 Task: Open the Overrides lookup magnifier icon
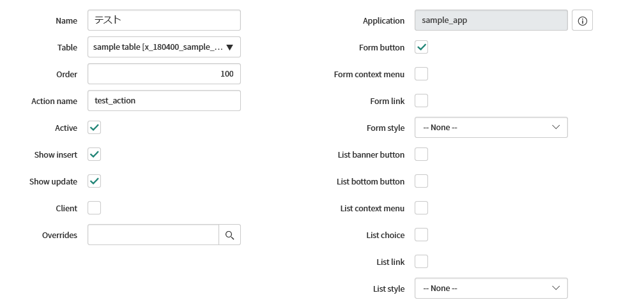(x=229, y=235)
